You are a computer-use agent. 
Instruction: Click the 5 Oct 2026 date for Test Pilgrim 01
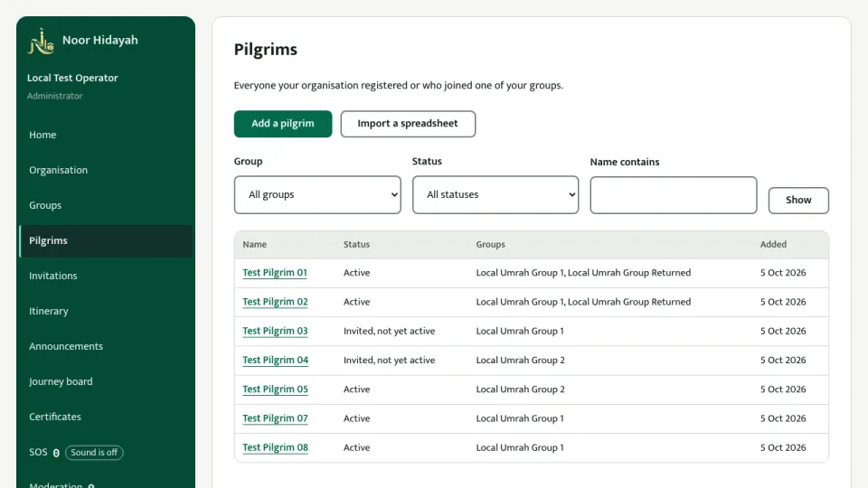(783, 273)
